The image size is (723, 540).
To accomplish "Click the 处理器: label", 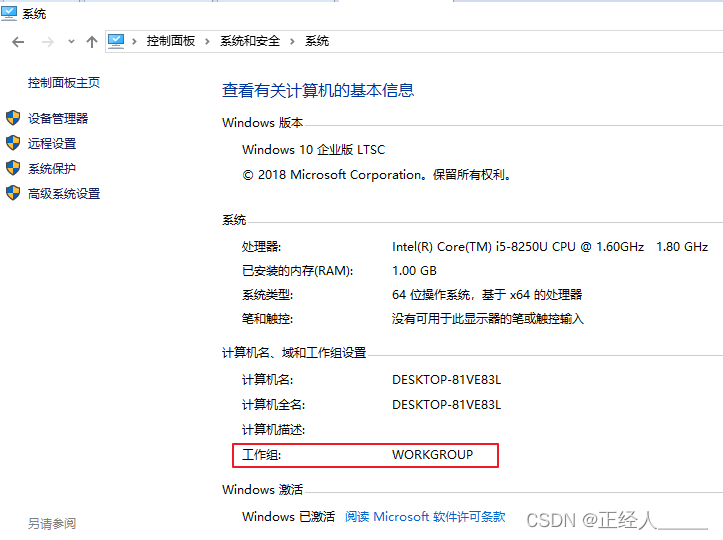I will 261,247.
